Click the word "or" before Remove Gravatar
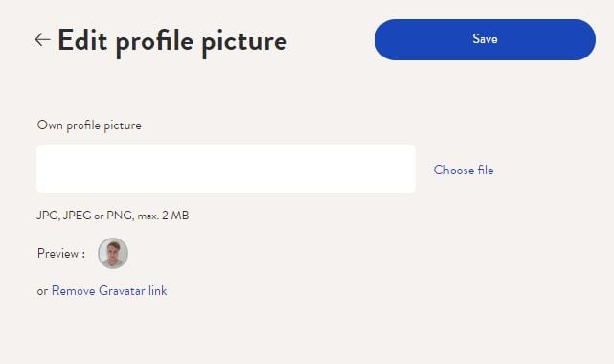The image size is (614, 364). (42, 291)
